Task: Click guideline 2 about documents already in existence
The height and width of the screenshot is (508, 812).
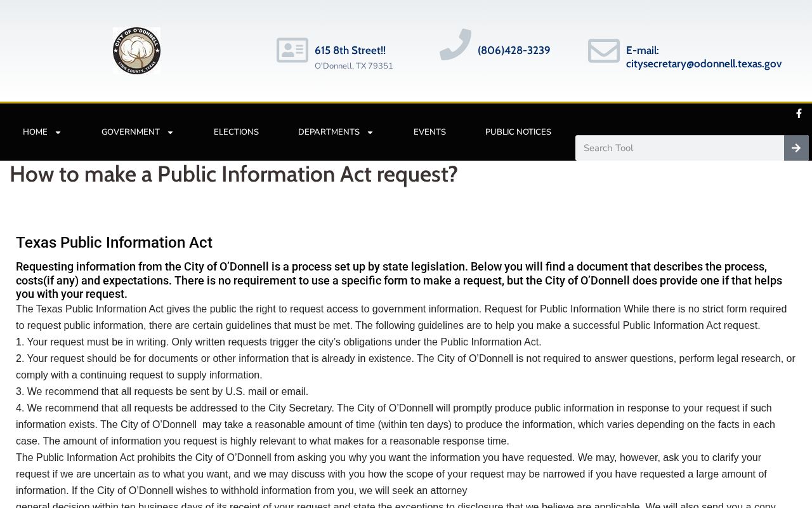Action: (405, 366)
